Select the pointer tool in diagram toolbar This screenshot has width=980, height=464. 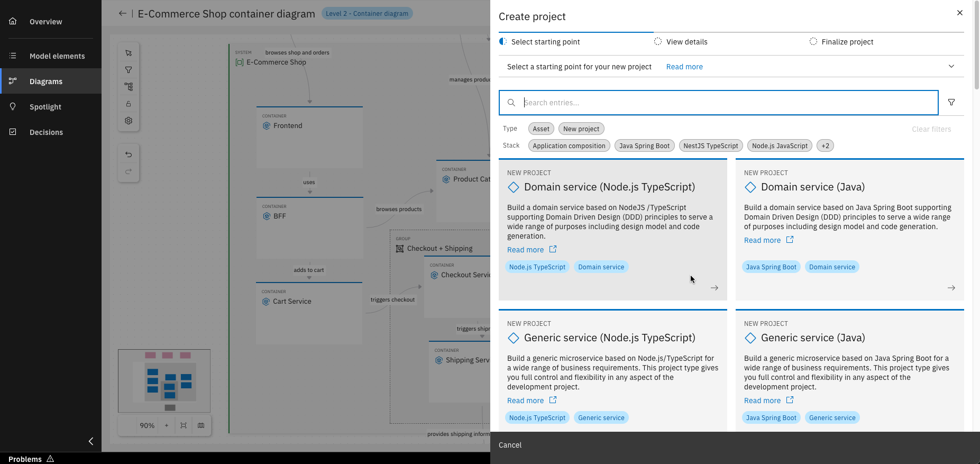(x=129, y=53)
